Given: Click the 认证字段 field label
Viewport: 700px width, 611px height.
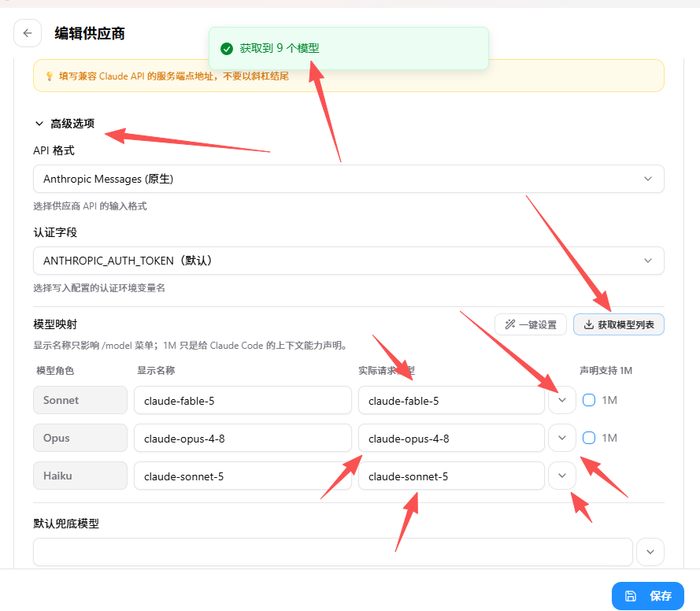Looking at the screenshot, I should [x=55, y=232].
